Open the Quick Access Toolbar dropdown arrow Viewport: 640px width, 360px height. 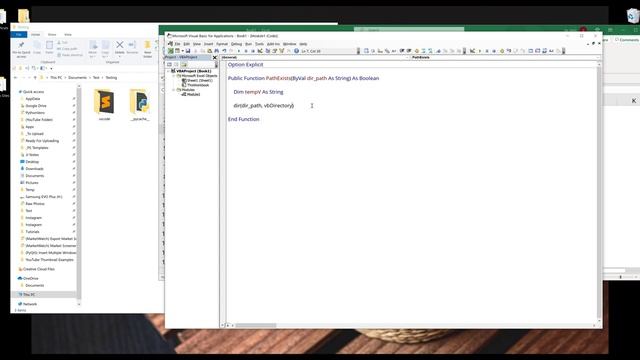click(x=51, y=68)
